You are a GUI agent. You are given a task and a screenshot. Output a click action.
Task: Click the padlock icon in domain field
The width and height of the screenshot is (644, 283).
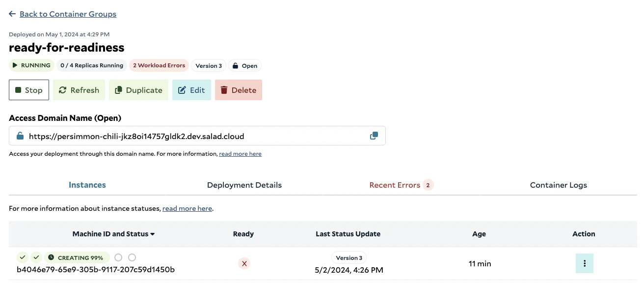click(x=20, y=136)
